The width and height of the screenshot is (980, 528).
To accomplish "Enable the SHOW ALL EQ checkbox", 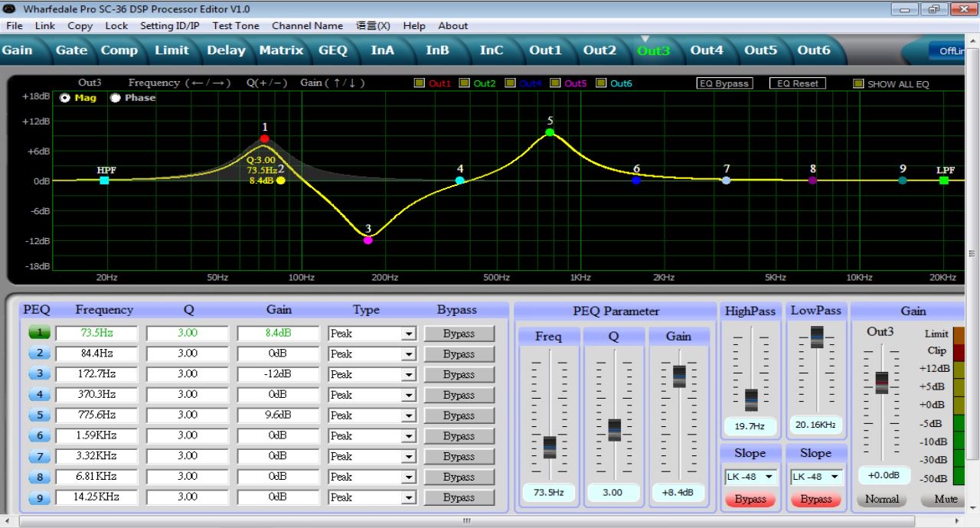I will [x=858, y=83].
